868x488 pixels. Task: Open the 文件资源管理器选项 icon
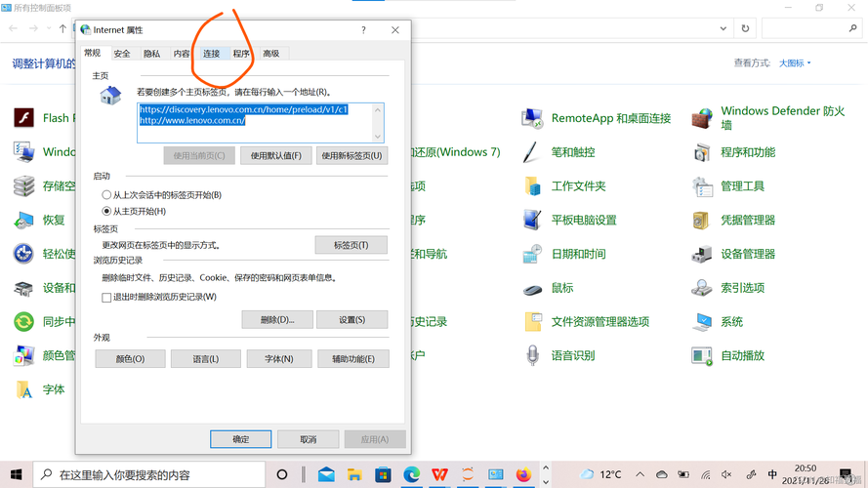coord(532,322)
